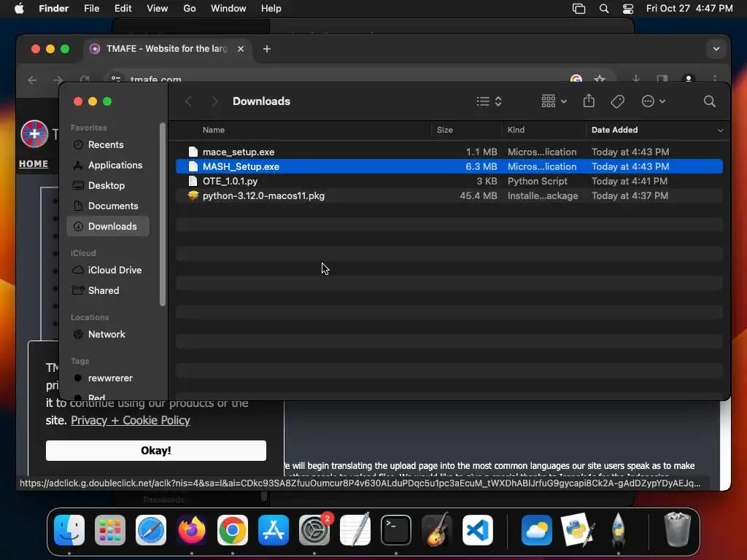Open the Action more menu in Finder

[653, 101]
